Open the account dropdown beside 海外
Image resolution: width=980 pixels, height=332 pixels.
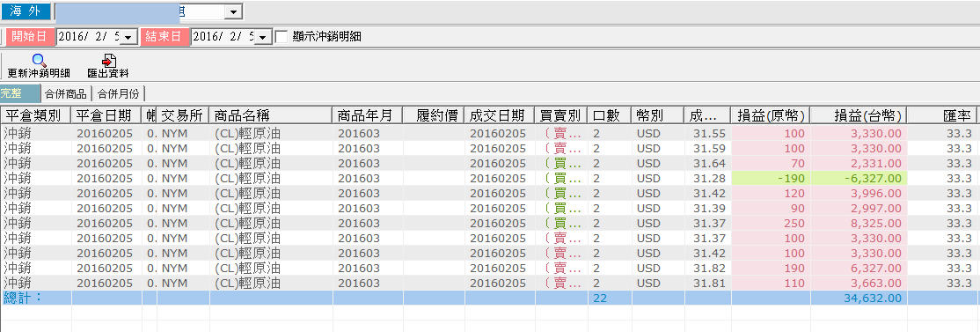[234, 11]
